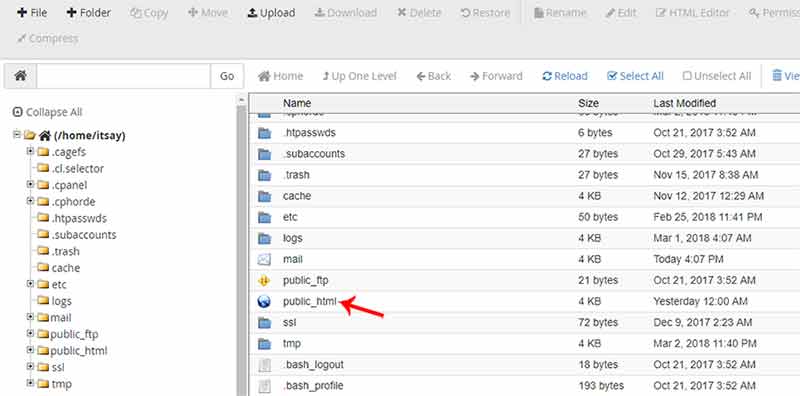Select tmp in the folder tree

[62, 384]
